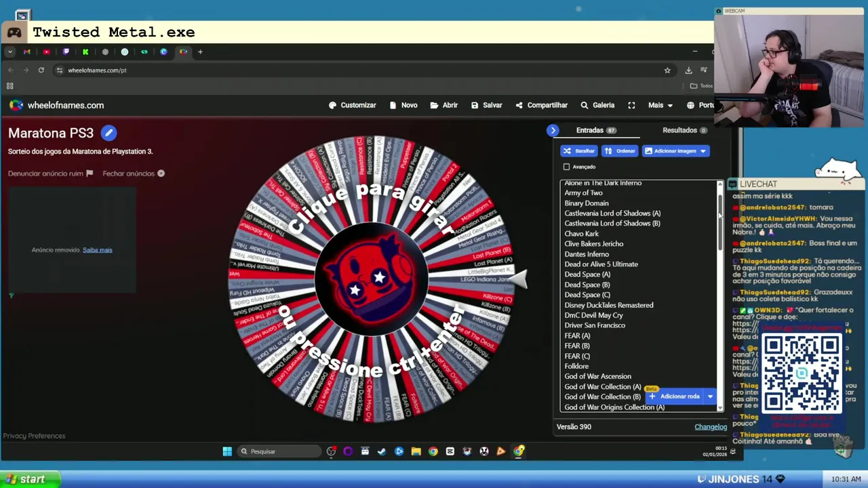
Task: Open the Saiba mais link
Action: coord(97,250)
